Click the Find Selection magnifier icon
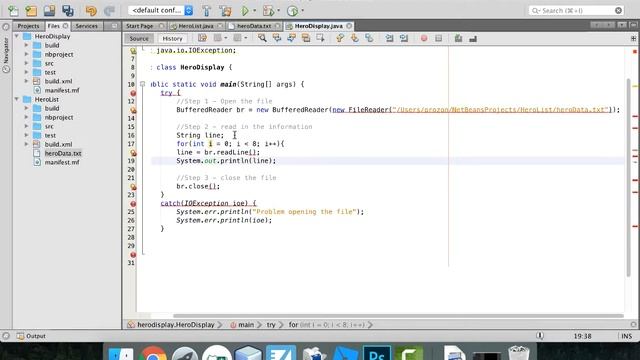 tap(262, 38)
